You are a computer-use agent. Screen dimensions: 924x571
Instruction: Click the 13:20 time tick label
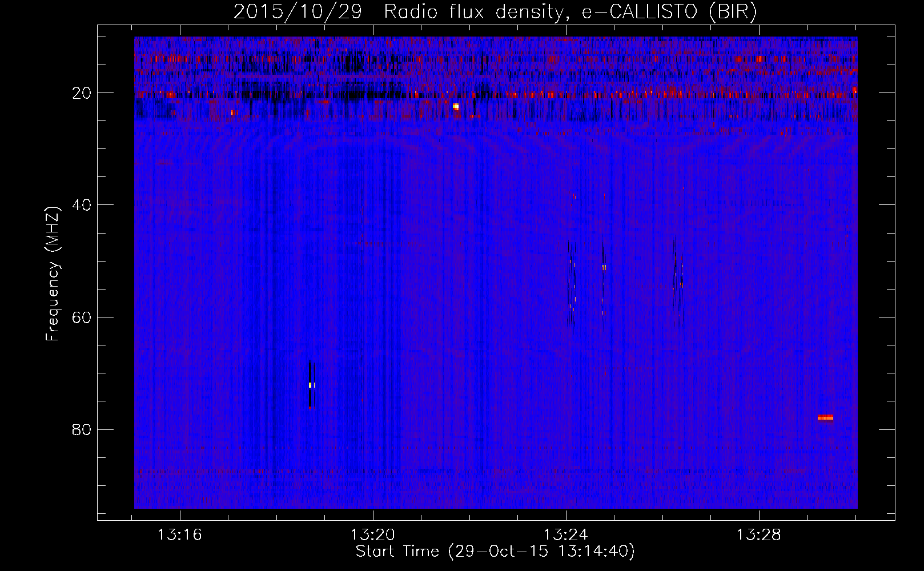pos(373,535)
